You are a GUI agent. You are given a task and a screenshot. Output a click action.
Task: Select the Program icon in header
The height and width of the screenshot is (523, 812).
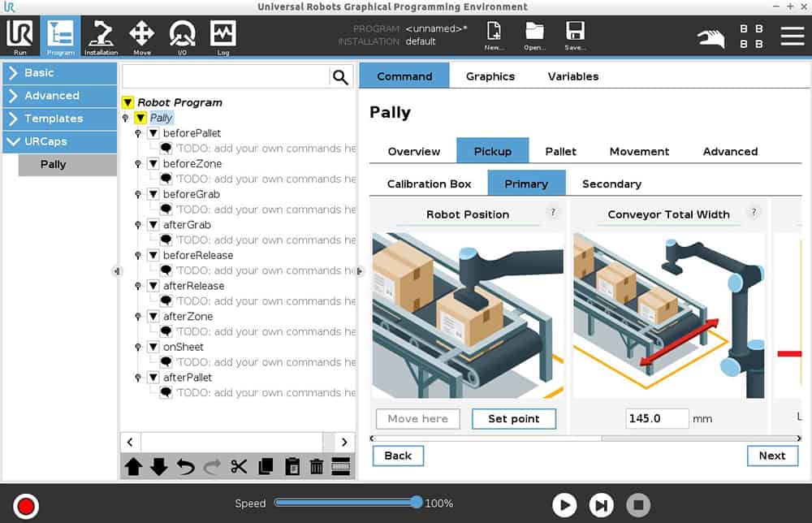tap(61, 37)
